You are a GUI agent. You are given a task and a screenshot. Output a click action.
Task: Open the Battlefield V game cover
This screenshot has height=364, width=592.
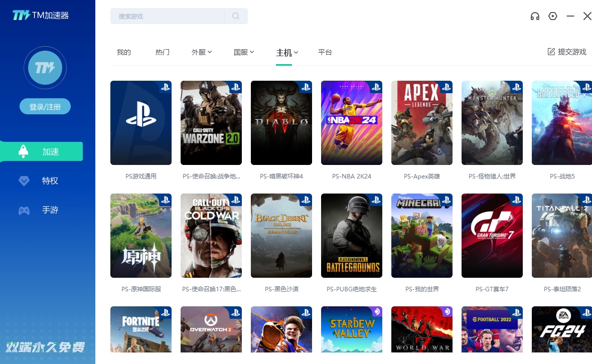click(562, 123)
